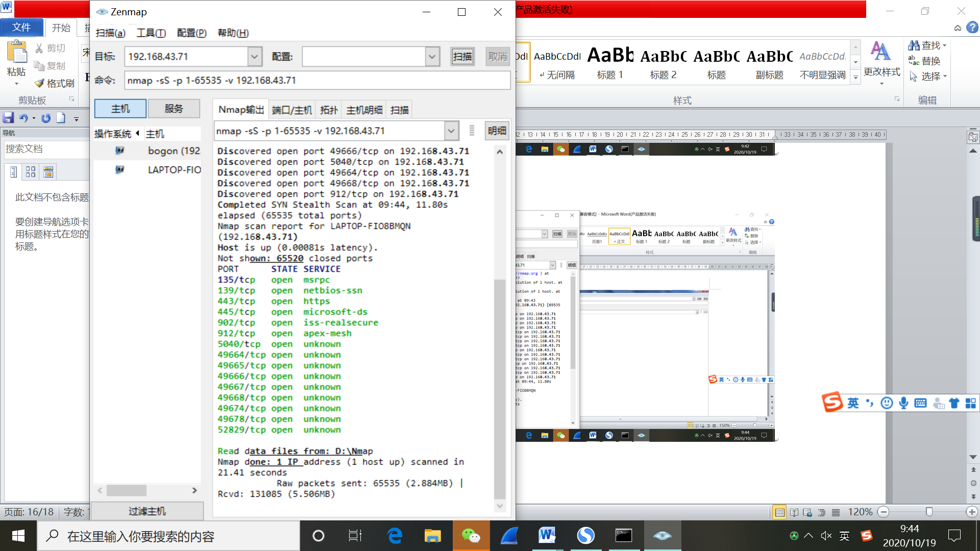Click WeChat icon in the taskbar
This screenshot has height=551, width=980.
(x=471, y=536)
